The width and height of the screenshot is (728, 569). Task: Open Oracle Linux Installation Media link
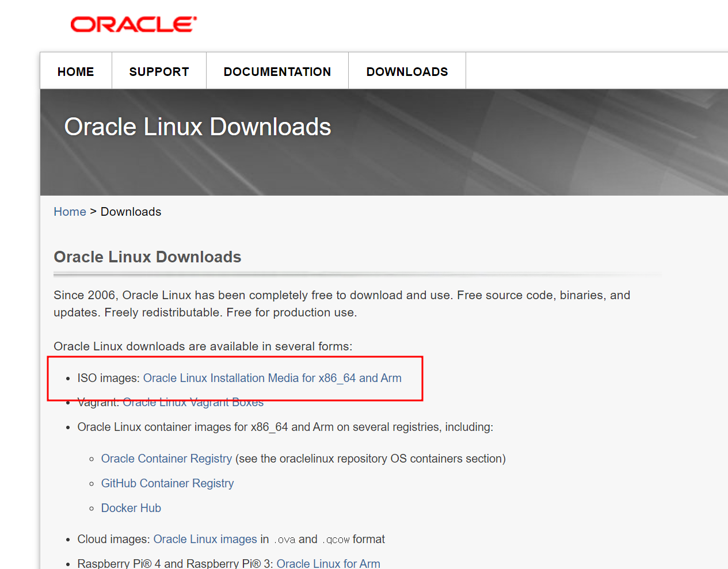pyautogui.click(x=272, y=378)
